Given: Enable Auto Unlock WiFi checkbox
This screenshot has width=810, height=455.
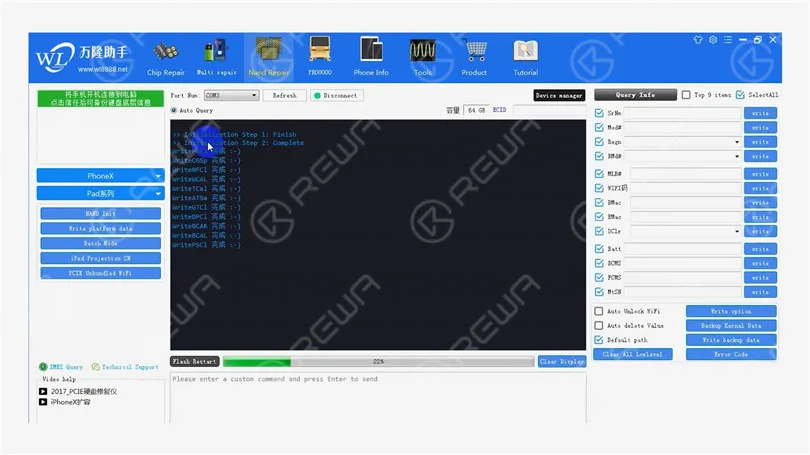Looking at the screenshot, I should point(599,311).
